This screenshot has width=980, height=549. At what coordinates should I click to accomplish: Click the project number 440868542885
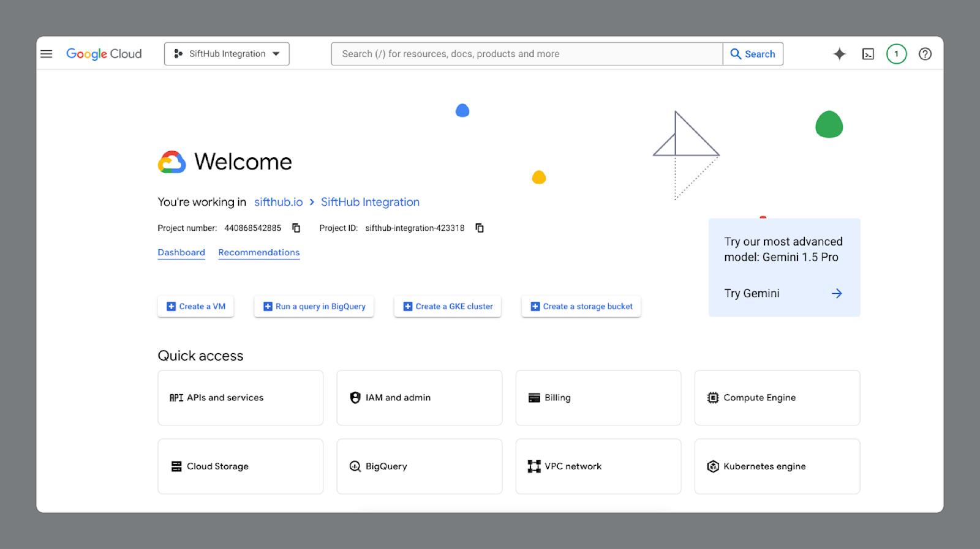point(253,228)
